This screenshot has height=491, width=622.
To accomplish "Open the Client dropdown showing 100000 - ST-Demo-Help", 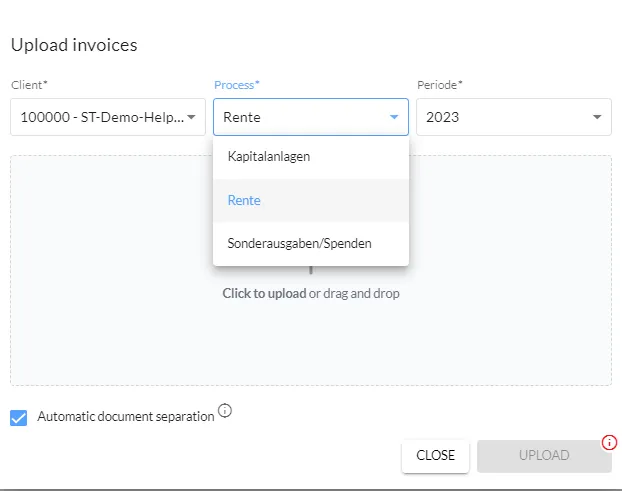I will click(x=108, y=117).
